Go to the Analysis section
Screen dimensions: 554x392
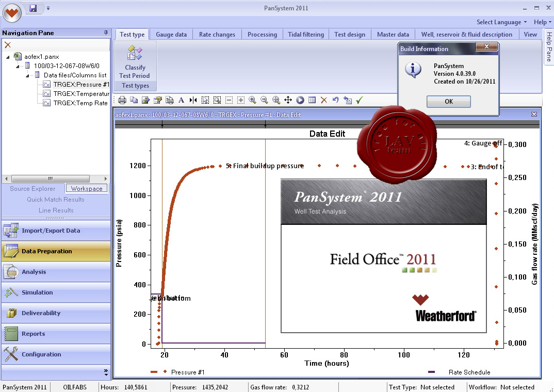tap(56, 272)
